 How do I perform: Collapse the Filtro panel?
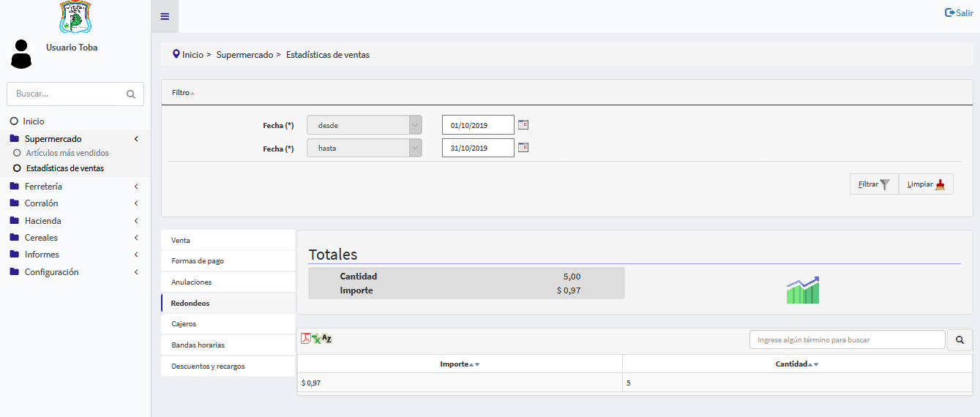183,93
